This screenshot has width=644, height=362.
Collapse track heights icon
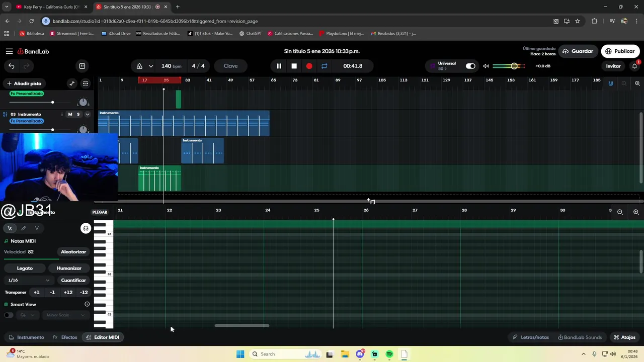coord(86,83)
